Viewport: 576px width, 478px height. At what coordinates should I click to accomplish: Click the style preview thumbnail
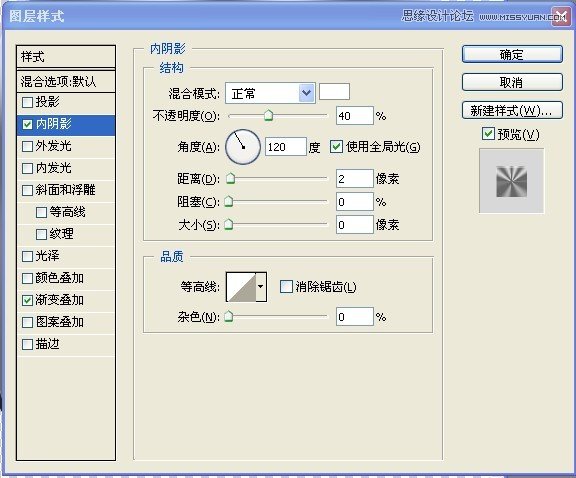point(512,181)
